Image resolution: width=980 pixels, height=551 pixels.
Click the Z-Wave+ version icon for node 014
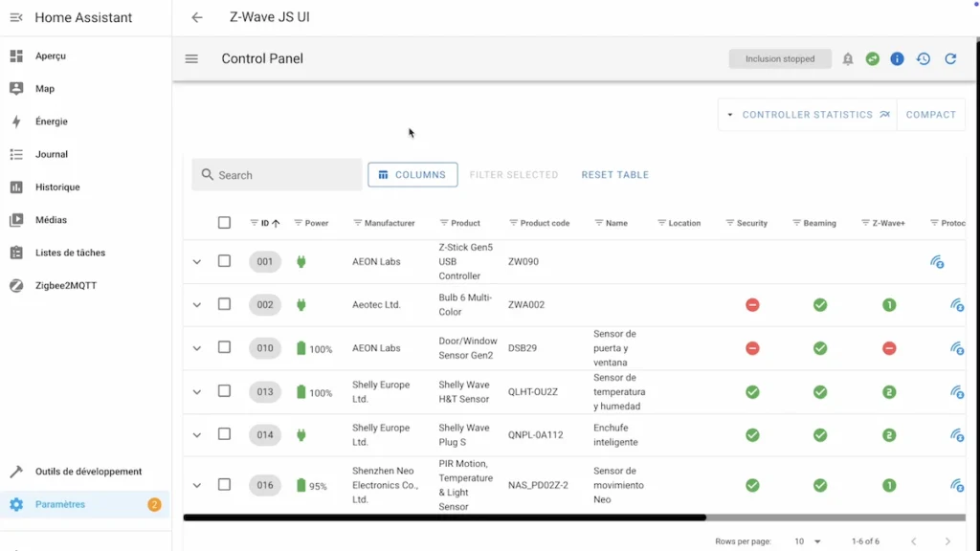(889, 435)
